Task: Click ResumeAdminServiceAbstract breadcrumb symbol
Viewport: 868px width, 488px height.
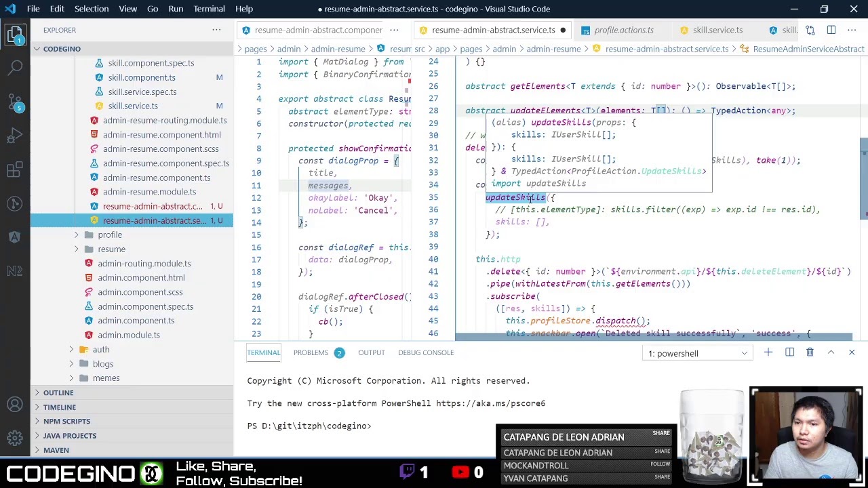Action: 808,49
